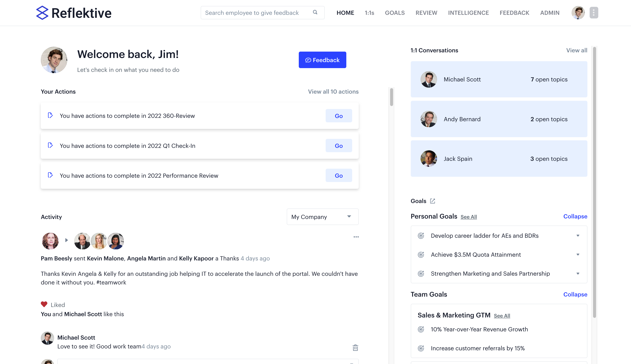Image resolution: width=631 pixels, height=364 pixels.
Task: Open Goals via the external link icon
Action: pyautogui.click(x=433, y=201)
